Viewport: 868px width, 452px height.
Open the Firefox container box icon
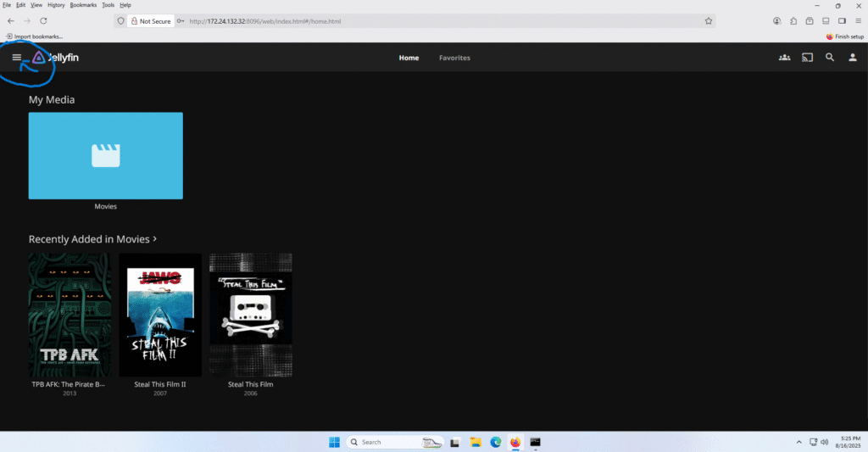click(810, 21)
